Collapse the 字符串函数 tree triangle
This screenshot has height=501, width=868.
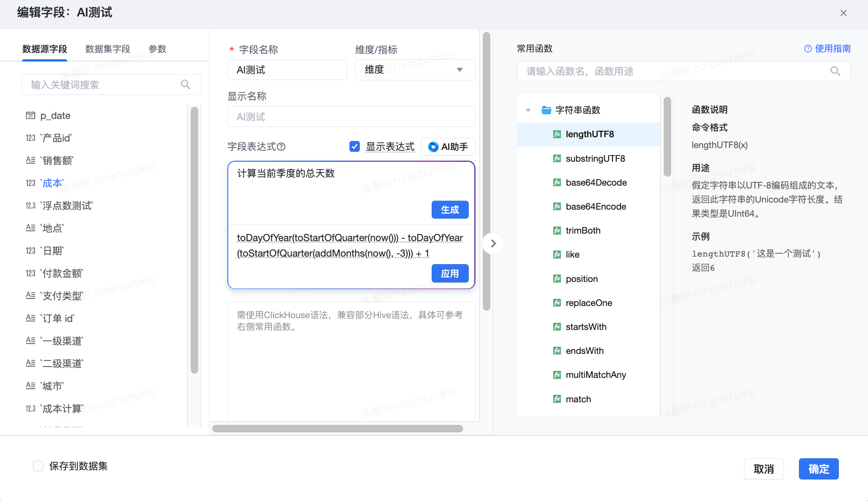528,110
